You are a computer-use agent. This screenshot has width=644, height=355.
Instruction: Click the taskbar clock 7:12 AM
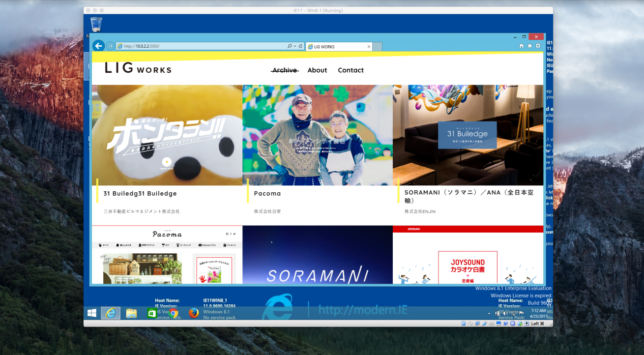pos(539,314)
